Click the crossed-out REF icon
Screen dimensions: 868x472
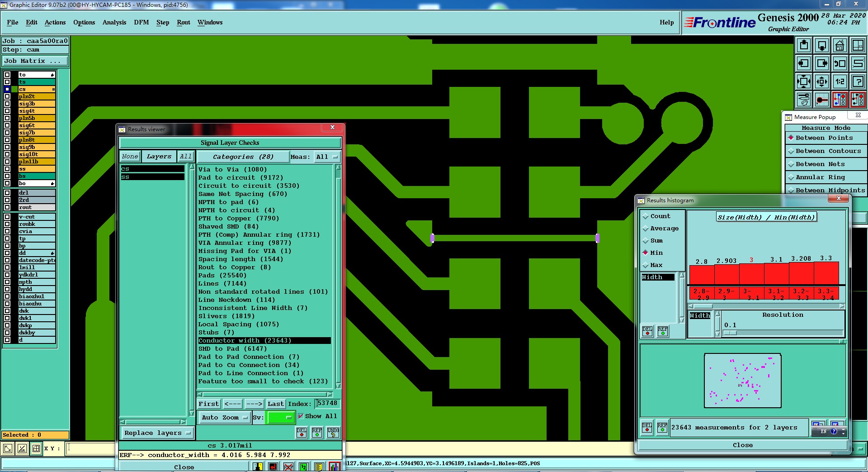[x=288, y=467]
